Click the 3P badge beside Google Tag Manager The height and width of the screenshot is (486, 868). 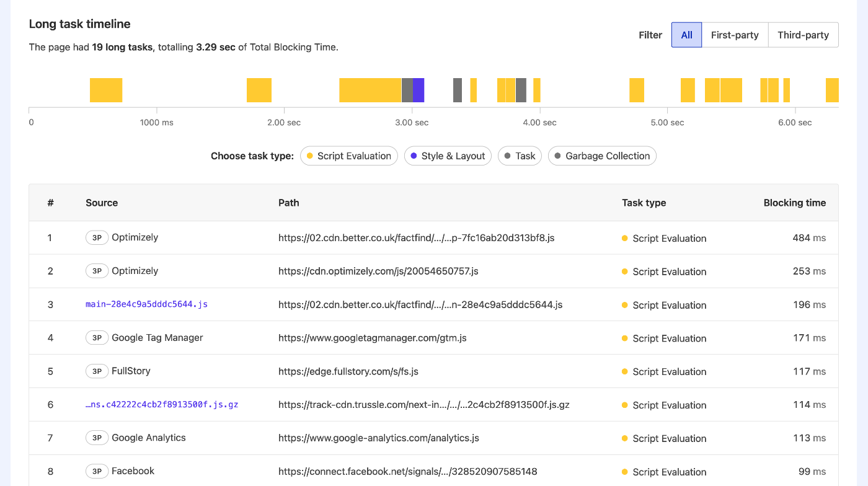click(97, 337)
